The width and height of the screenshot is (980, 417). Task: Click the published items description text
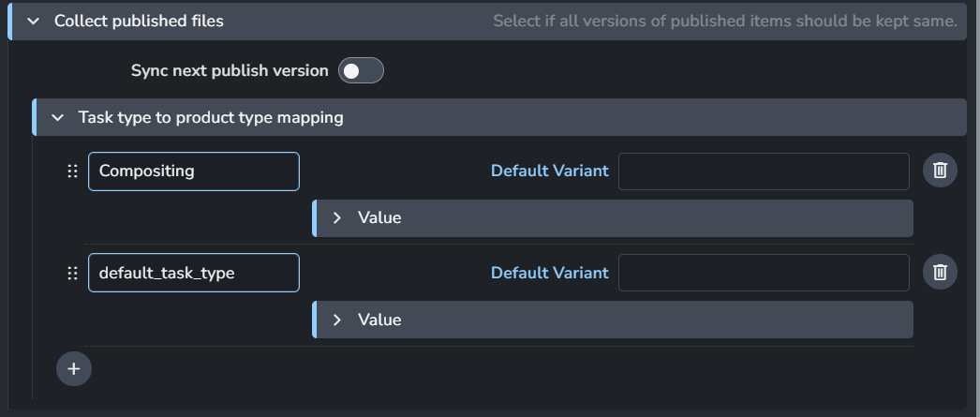[724, 21]
